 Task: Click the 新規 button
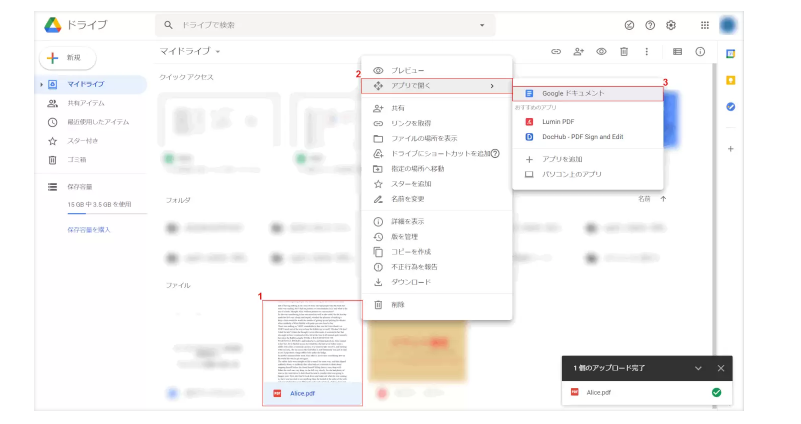point(67,58)
